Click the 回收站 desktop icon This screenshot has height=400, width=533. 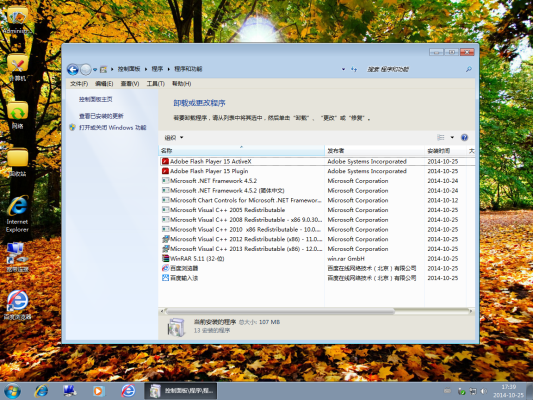coord(17,162)
